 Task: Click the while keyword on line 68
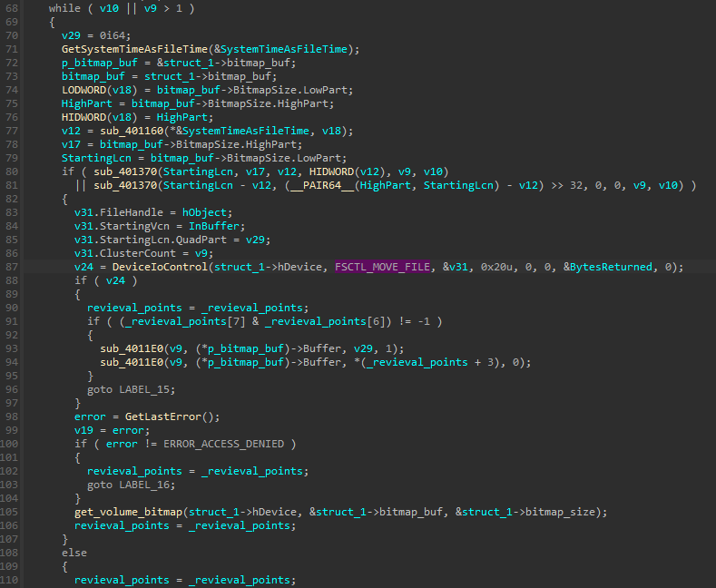(64, 7)
